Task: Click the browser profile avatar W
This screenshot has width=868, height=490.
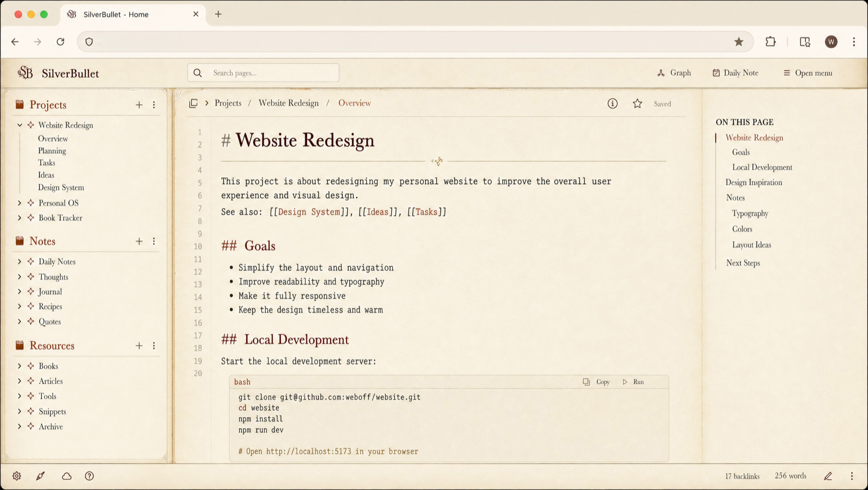Action: coord(831,42)
